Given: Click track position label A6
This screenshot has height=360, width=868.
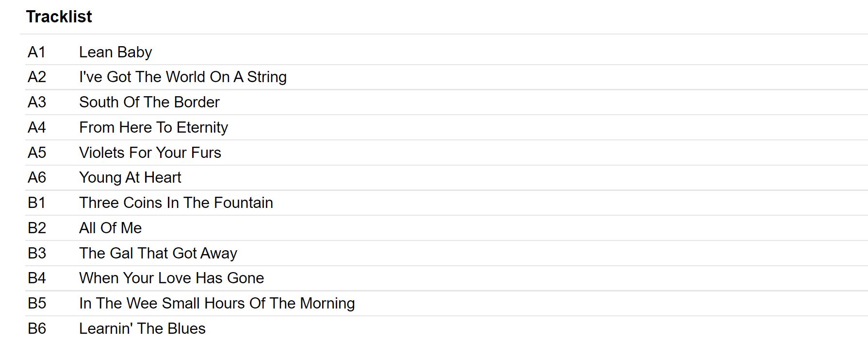Looking at the screenshot, I should point(37,177).
